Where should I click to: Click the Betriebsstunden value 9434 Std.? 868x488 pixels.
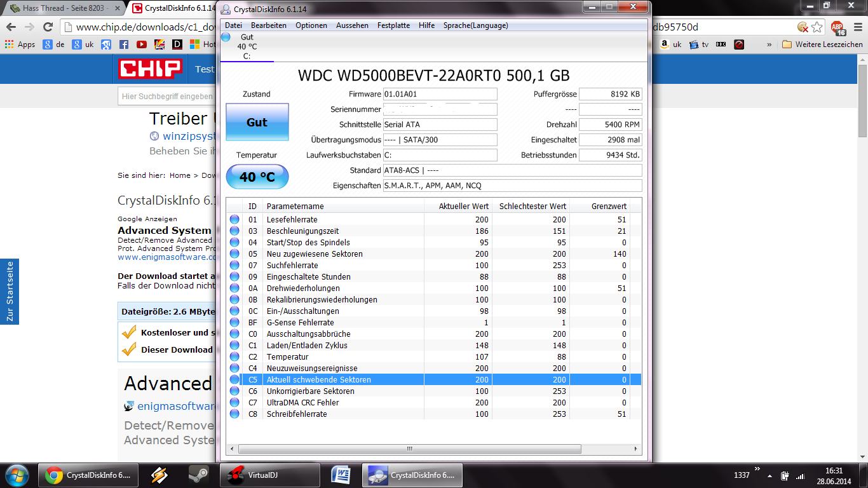pos(611,155)
